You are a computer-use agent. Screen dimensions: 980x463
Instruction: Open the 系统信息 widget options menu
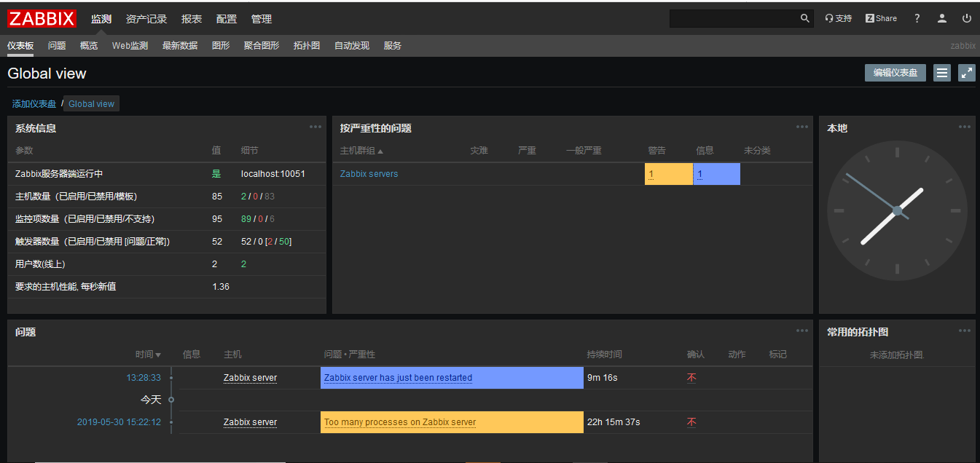(x=315, y=127)
